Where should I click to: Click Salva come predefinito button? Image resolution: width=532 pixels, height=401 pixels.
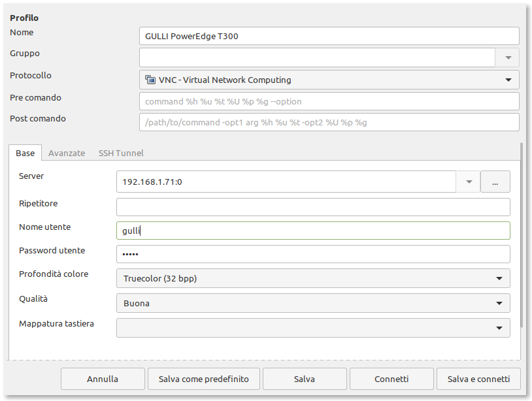(204, 379)
